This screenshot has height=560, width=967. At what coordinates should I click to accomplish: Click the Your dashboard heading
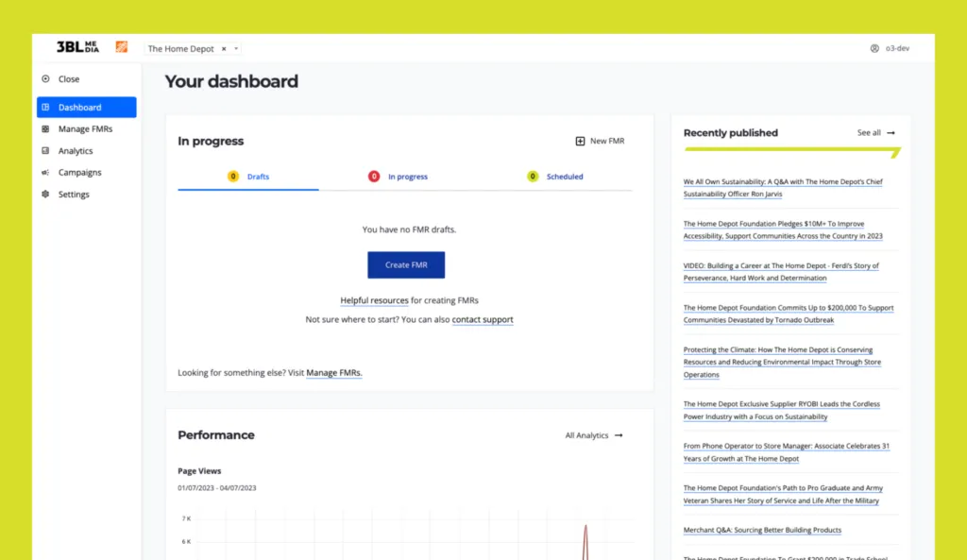[231, 81]
